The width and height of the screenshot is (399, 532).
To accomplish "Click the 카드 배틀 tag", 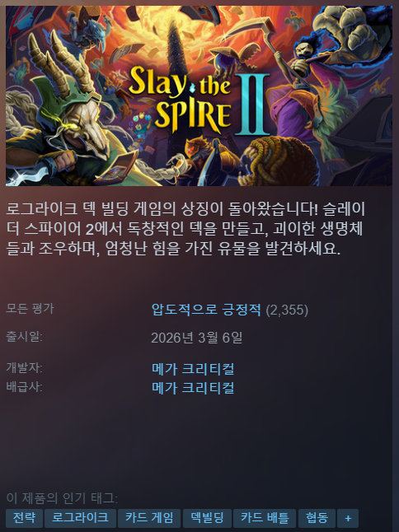I will [265, 518].
